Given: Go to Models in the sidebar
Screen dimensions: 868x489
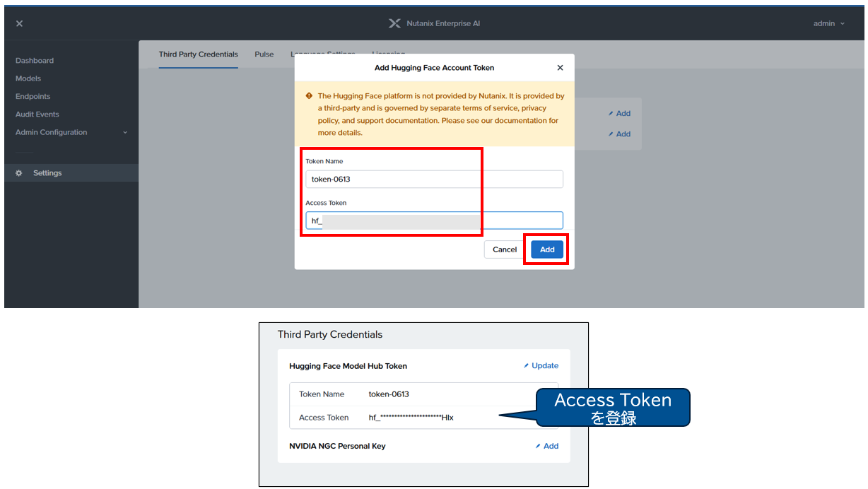Looking at the screenshot, I should (28, 78).
